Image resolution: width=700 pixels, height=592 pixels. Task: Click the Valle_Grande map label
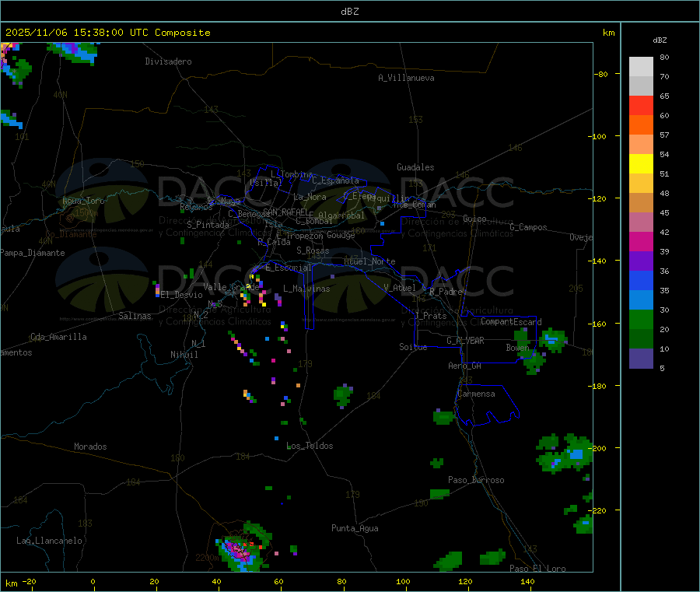click(232, 286)
